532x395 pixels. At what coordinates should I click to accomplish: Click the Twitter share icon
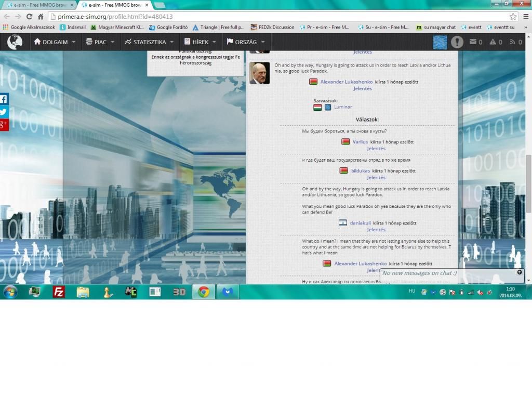[4, 112]
